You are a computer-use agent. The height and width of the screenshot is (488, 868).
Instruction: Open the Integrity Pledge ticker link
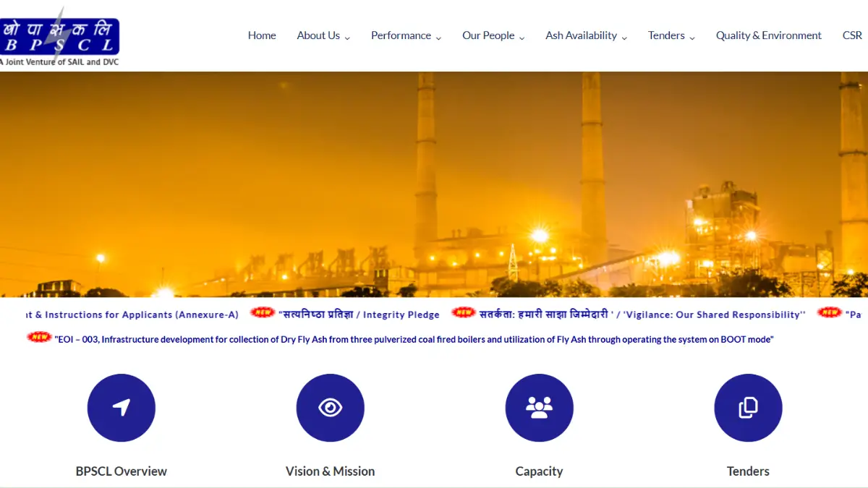coord(359,314)
